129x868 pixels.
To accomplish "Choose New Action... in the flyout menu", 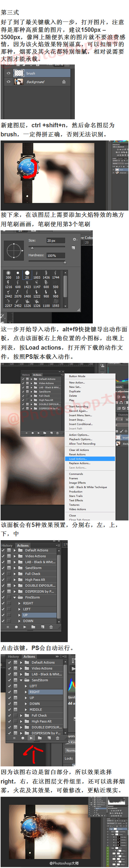I will (77, 382).
